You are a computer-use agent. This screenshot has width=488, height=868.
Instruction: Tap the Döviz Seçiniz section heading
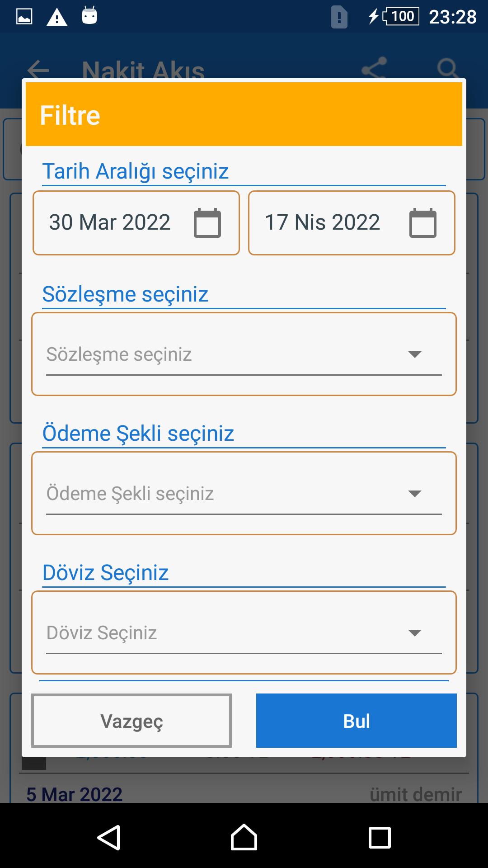[x=105, y=573]
